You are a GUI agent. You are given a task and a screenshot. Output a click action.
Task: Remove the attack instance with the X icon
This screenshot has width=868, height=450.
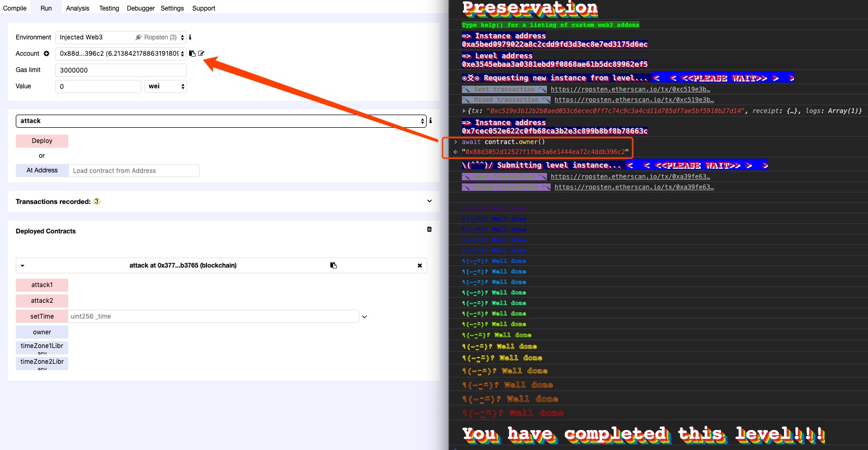tap(420, 265)
